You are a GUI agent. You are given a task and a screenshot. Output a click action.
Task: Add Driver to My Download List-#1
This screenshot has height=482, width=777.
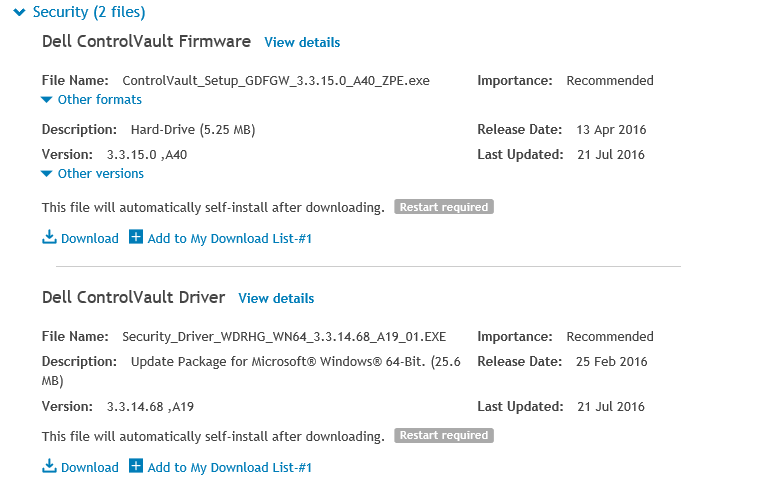pos(230,467)
